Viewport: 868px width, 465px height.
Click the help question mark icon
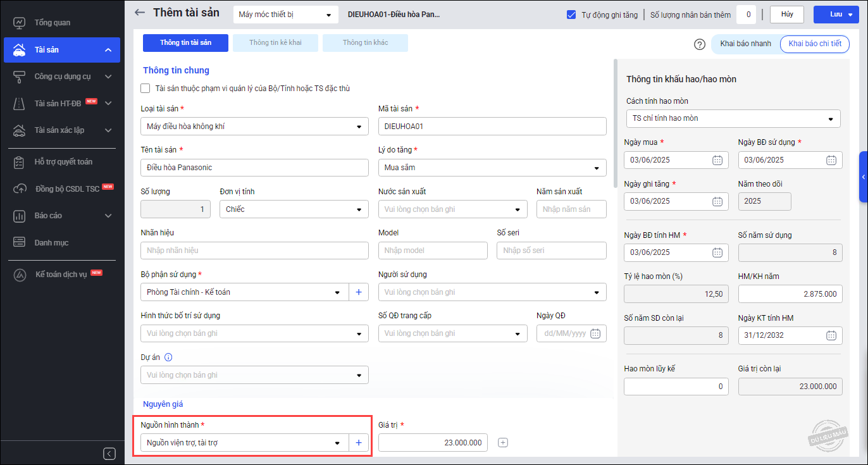pos(700,44)
